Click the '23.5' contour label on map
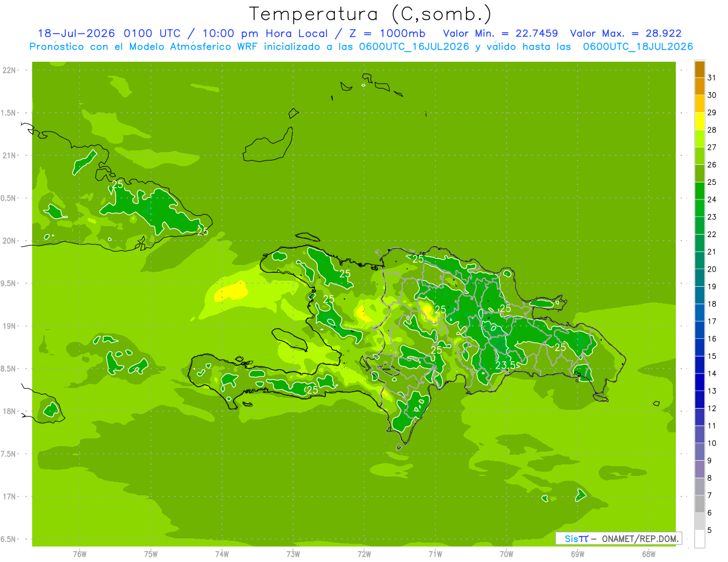728x562 pixels. (505, 365)
